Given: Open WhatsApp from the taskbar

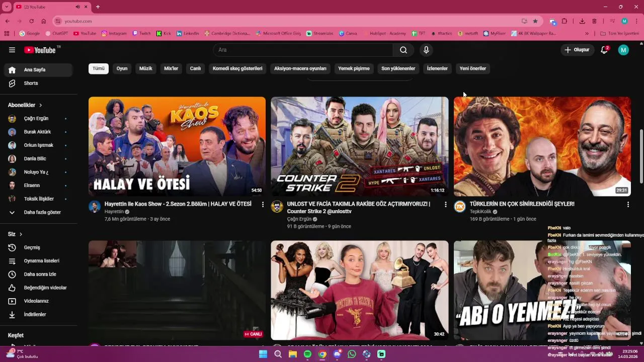Looking at the screenshot, I should coord(352,354).
